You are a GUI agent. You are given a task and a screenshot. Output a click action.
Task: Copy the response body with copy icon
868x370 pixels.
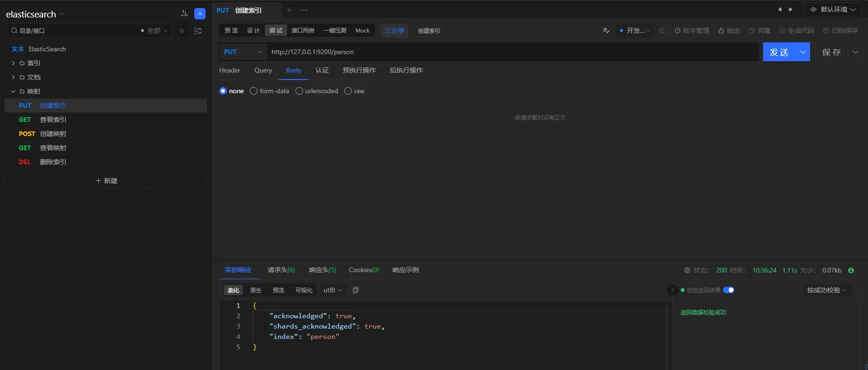tap(356, 290)
